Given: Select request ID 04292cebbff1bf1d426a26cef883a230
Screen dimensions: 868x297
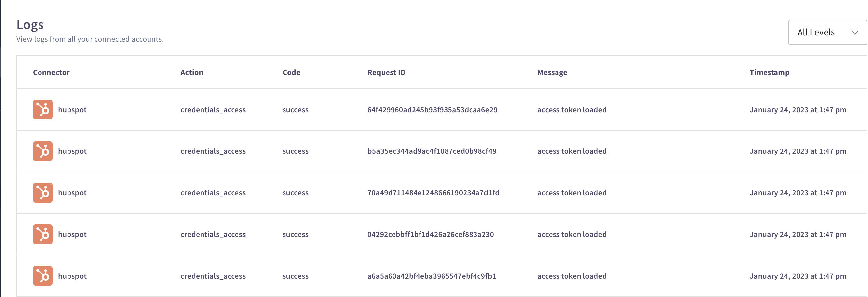Looking at the screenshot, I should [x=430, y=234].
